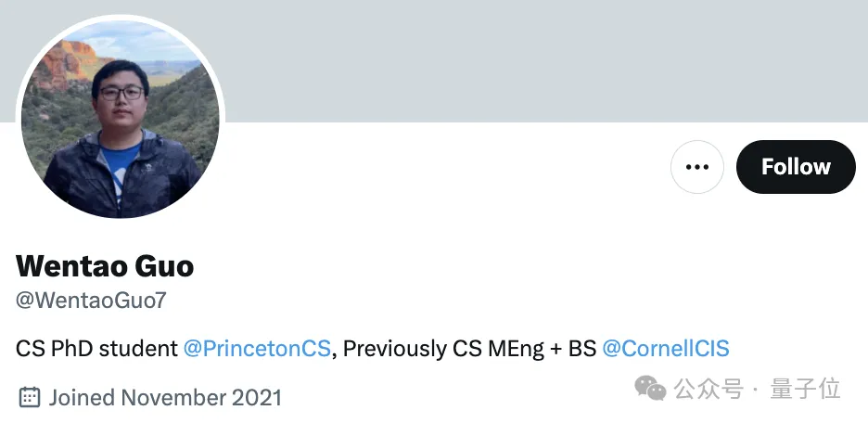Click the Wentao Guo display name

[105, 267]
